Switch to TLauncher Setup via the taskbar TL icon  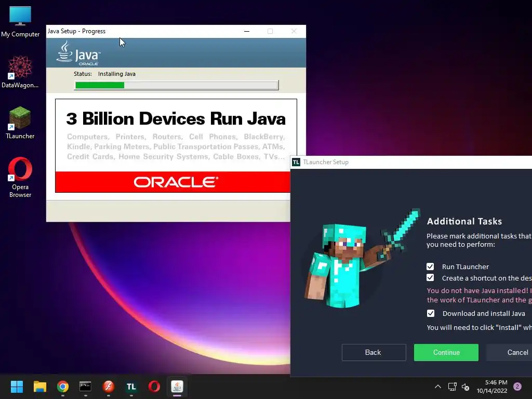131,387
